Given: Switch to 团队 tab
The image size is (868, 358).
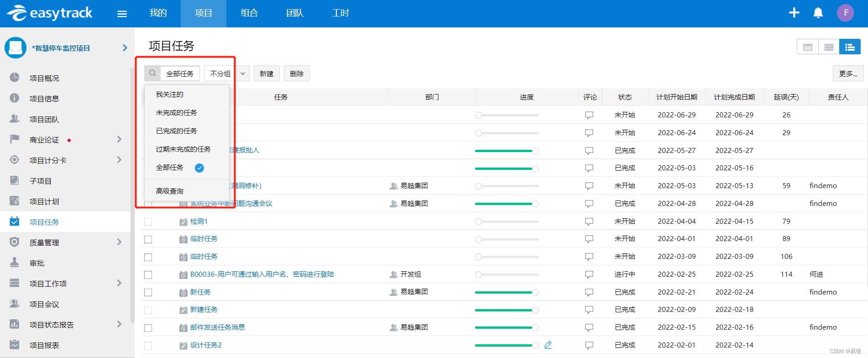Looking at the screenshot, I should click(x=295, y=13).
